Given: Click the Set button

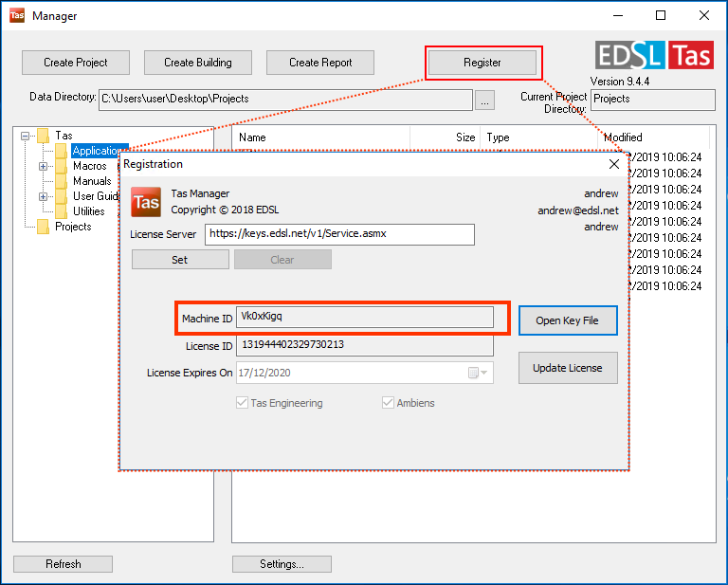Looking at the screenshot, I should pyautogui.click(x=180, y=260).
